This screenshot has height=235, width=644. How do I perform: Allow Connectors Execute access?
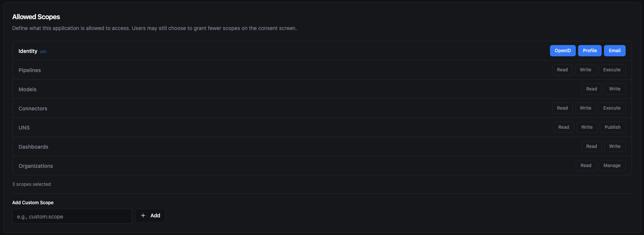point(611,108)
